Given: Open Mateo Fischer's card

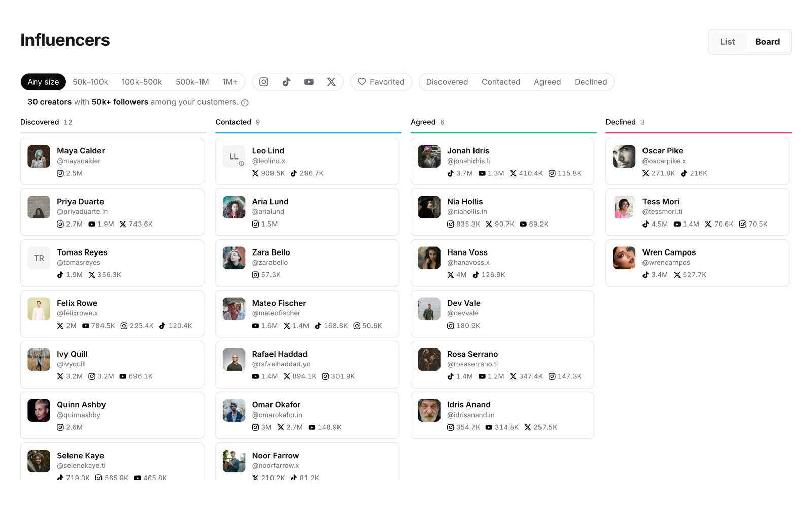Looking at the screenshot, I should tap(307, 314).
